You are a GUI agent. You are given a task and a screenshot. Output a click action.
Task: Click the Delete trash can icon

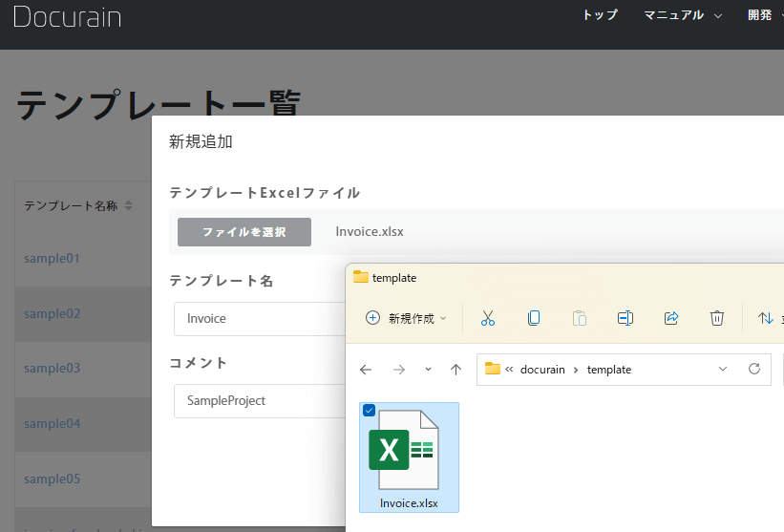tap(717, 318)
